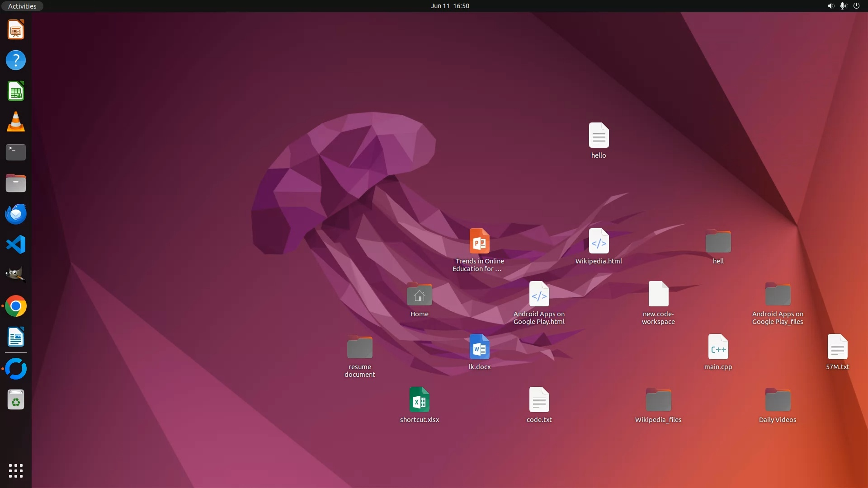Viewport: 868px width, 488px height.
Task: Open Terminal from the dock
Action: pyautogui.click(x=16, y=152)
